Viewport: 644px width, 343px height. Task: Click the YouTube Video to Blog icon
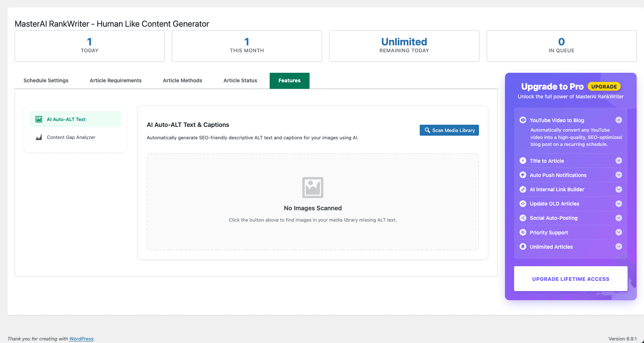[523, 120]
